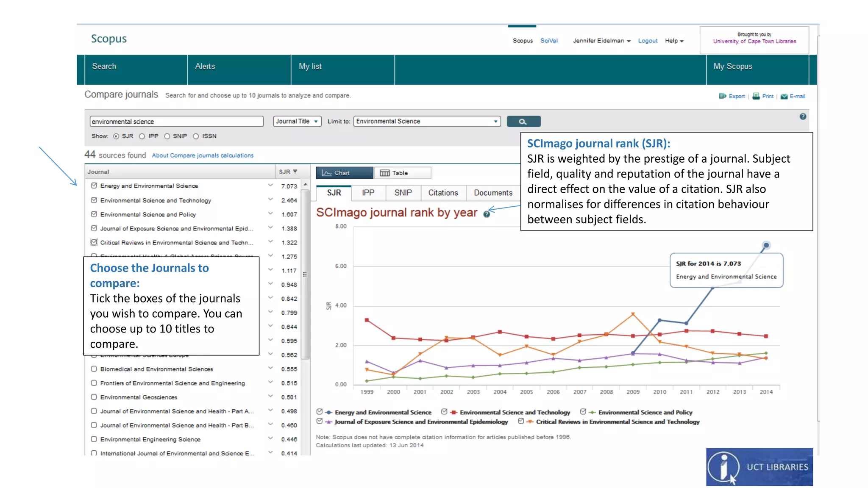Screen dimensions: 868x488
Task: Click University of Cape Town Libraries link
Action: pos(754,42)
